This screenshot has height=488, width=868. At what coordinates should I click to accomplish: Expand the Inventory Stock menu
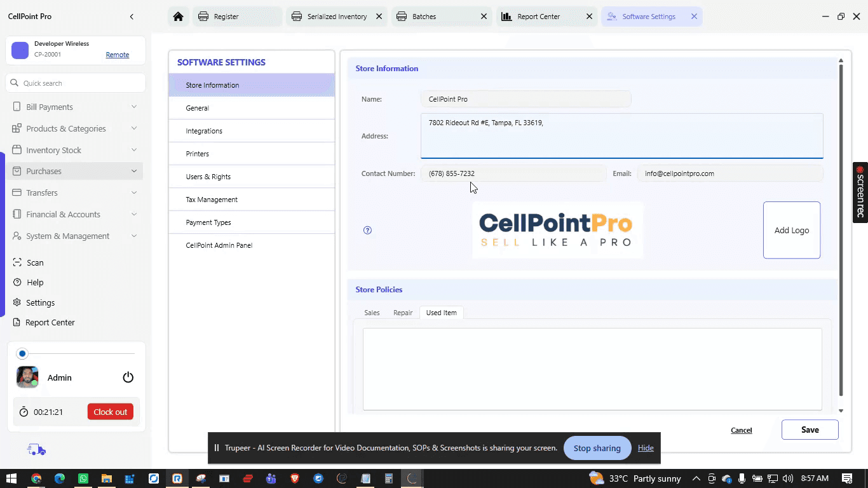134,150
